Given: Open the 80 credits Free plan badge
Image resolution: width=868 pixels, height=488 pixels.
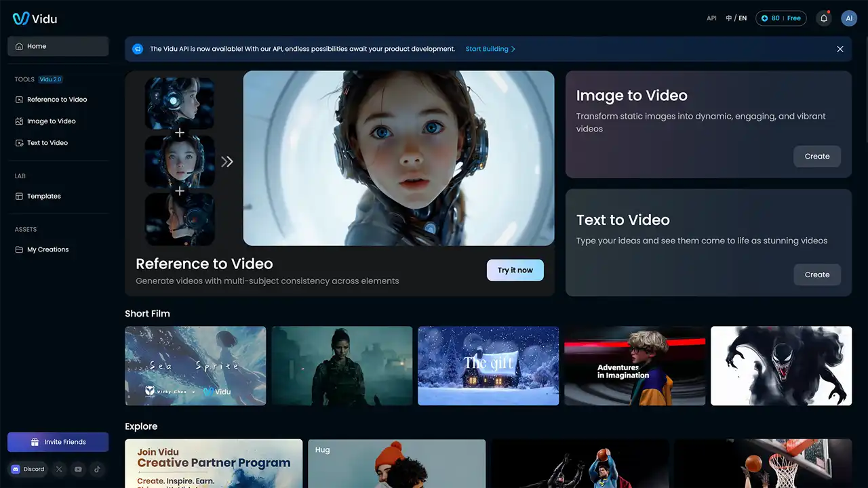Looking at the screenshot, I should pyautogui.click(x=781, y=18).
